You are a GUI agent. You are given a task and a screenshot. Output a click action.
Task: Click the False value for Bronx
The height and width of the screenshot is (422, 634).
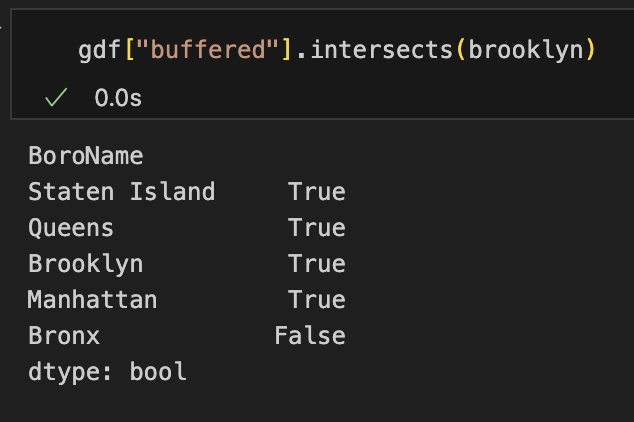[x=309, y=336]
